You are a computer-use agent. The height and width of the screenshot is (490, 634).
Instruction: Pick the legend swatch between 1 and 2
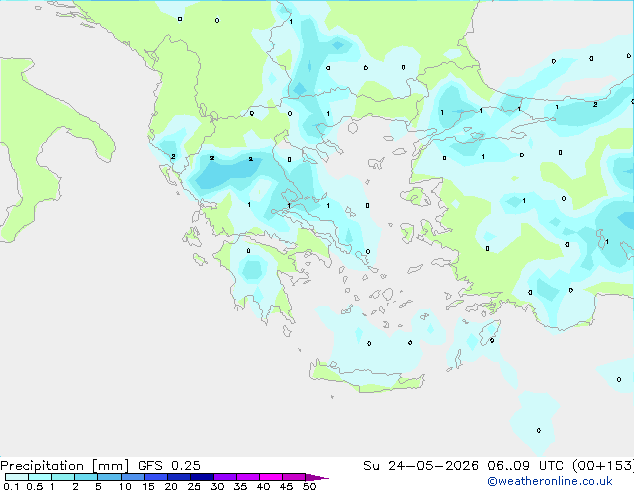[63, 477]
